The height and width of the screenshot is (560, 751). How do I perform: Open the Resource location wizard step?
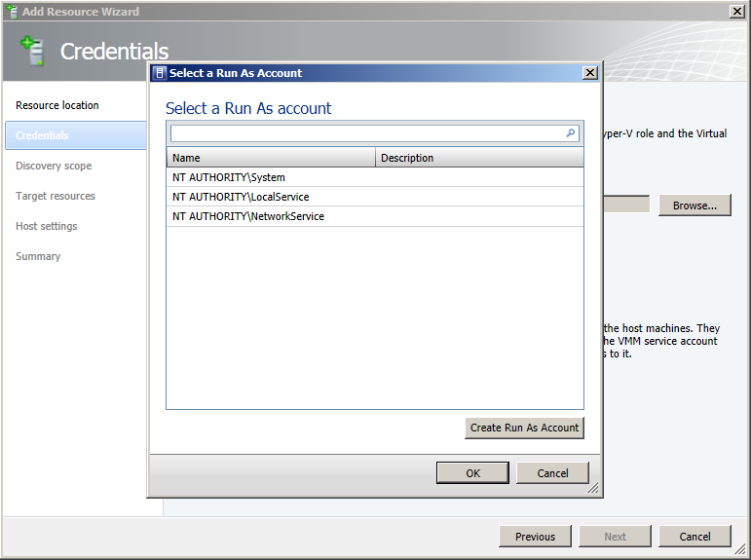click(57, 105)
